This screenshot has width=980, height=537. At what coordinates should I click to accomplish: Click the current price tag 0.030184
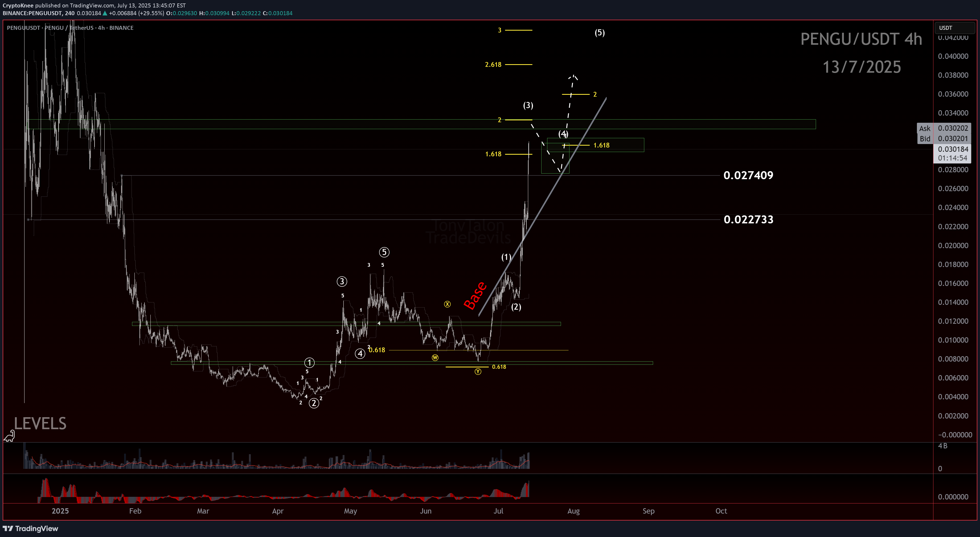click(x=953, y=149)
